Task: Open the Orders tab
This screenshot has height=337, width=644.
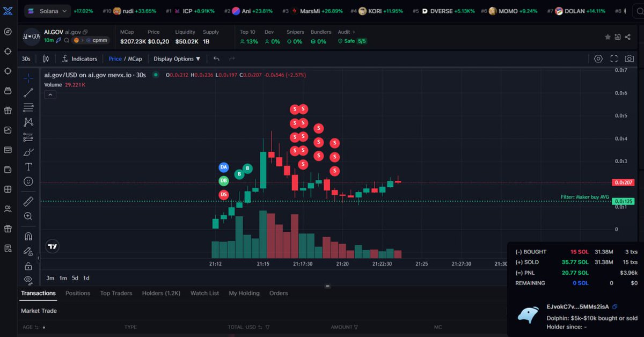Action: tap(279, 293)
